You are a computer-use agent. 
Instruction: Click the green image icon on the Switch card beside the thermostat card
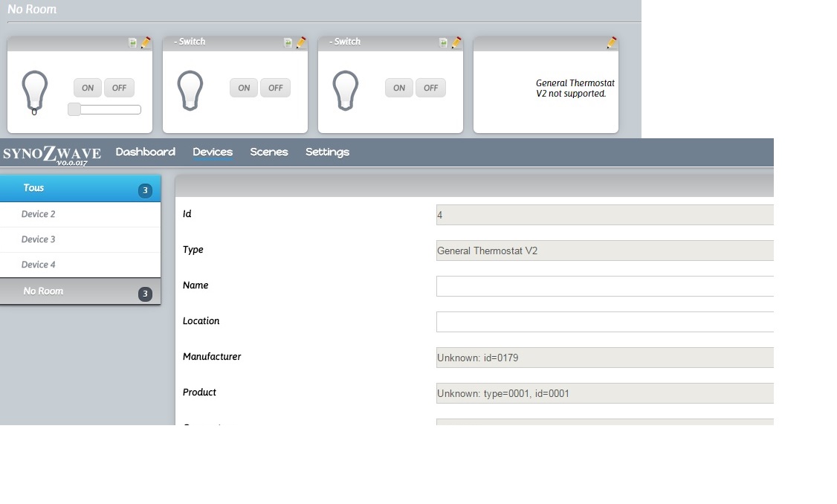click(x=443, y=42)
